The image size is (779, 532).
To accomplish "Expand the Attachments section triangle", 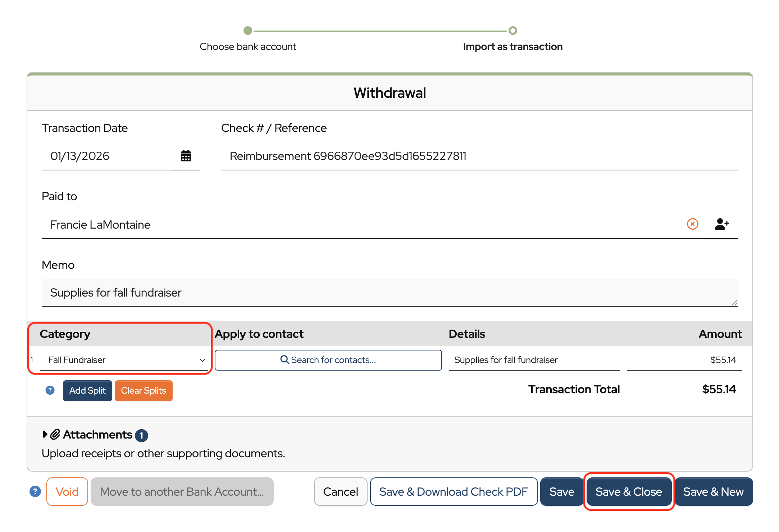I will [45, 434].
